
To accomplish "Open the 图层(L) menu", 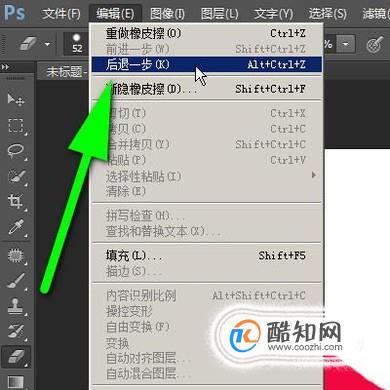I will click(x=219, y=14).
